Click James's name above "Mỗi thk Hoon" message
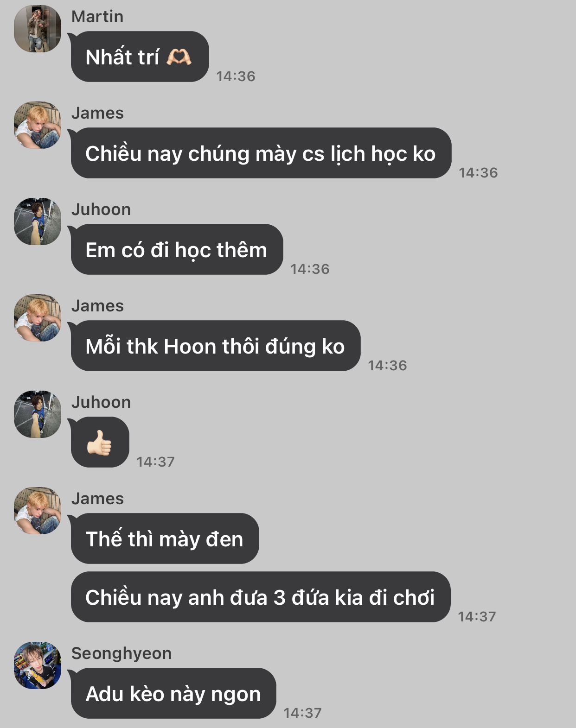The width and height of the screenshot is (576, 728). point(97,306)
